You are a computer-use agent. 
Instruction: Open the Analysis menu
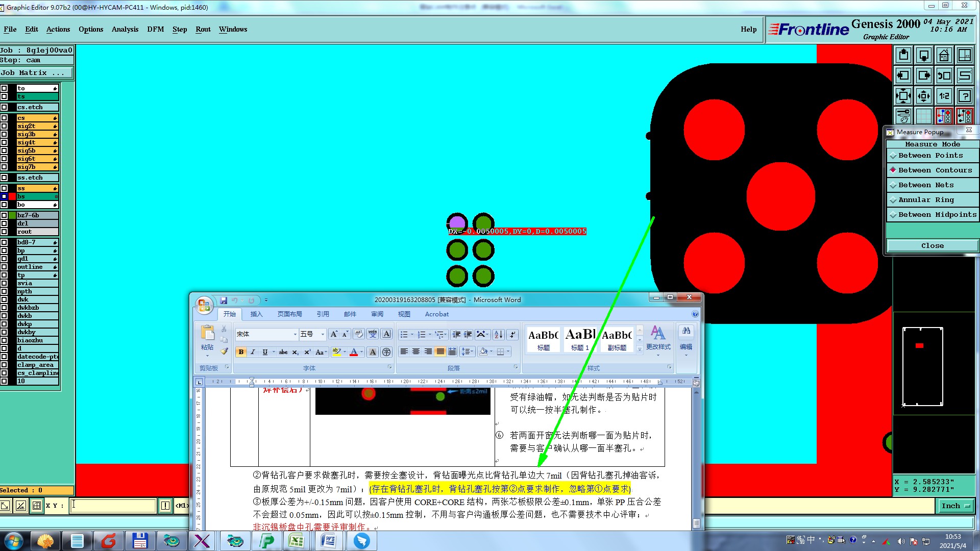(125, 29)
